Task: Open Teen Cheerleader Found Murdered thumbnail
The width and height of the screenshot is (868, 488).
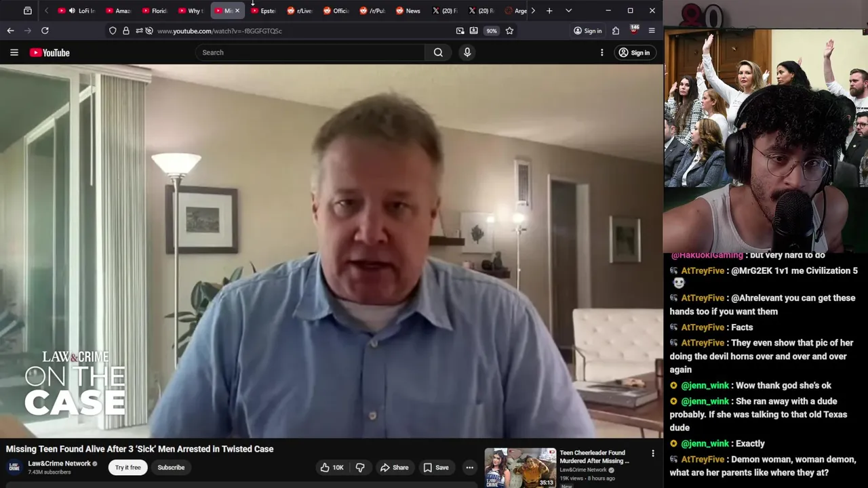Action: (520, 468)
